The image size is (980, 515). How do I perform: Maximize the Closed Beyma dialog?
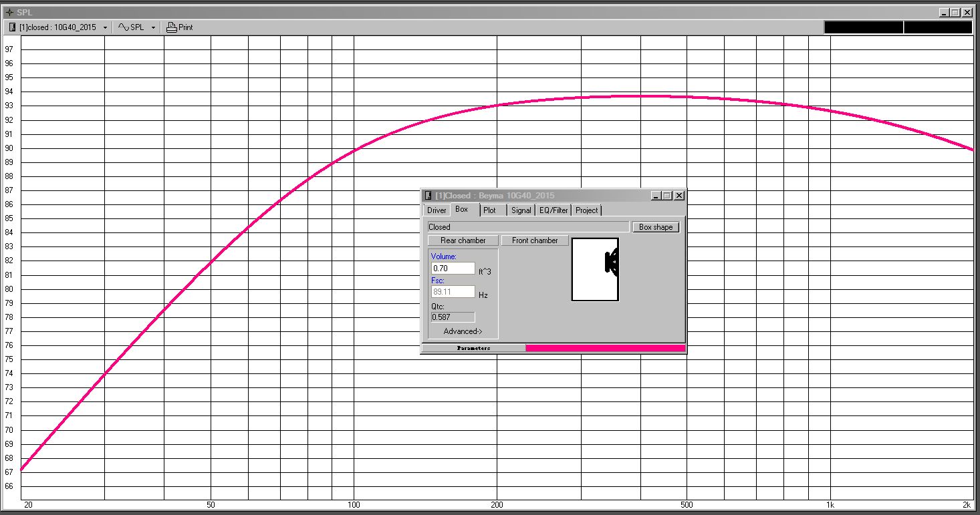point(666,196)
